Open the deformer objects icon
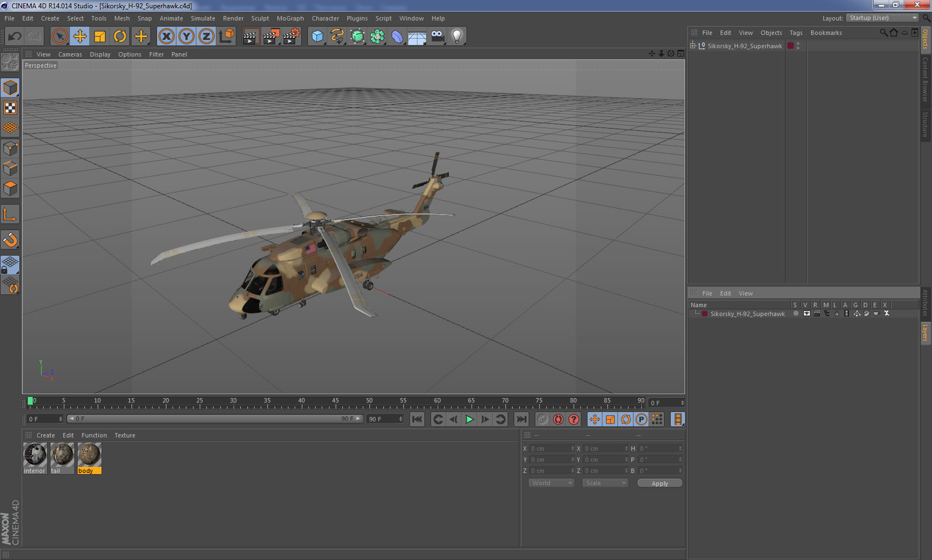Image resolution: width=932 pixels, height=560 pixels. pos(397,37)
